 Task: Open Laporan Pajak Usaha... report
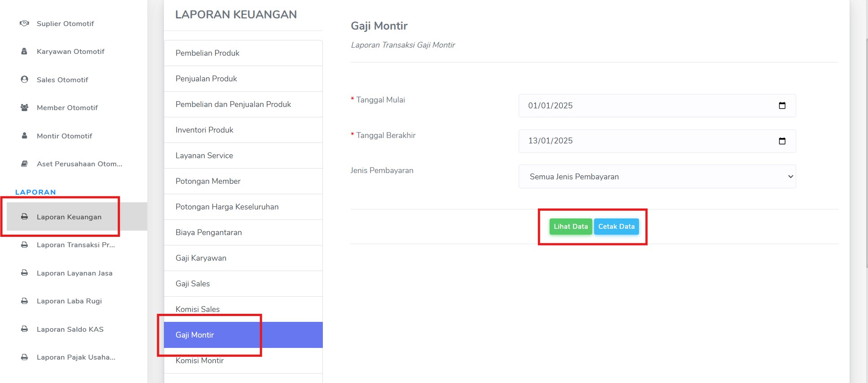tap(76, 357)
